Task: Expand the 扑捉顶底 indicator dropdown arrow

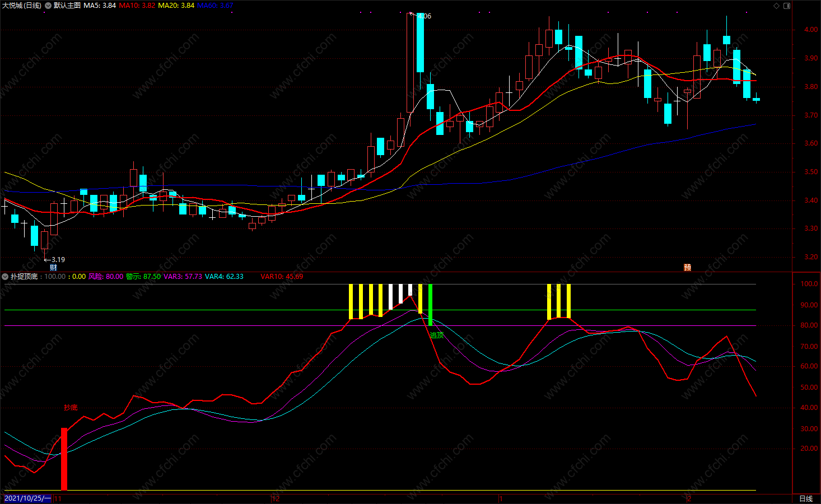Action: 5,277
